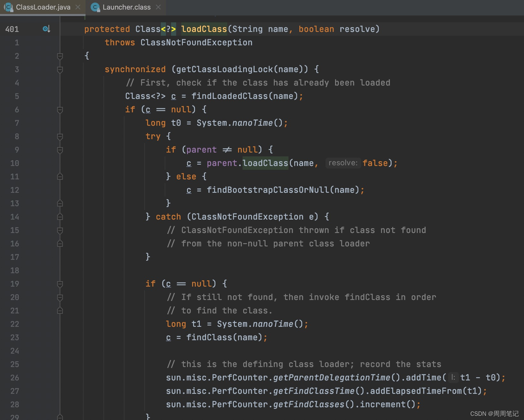This screenshot has width=524, height=420.
Task: Close the Launcher.class tab
Action: (x=158, y=7)
